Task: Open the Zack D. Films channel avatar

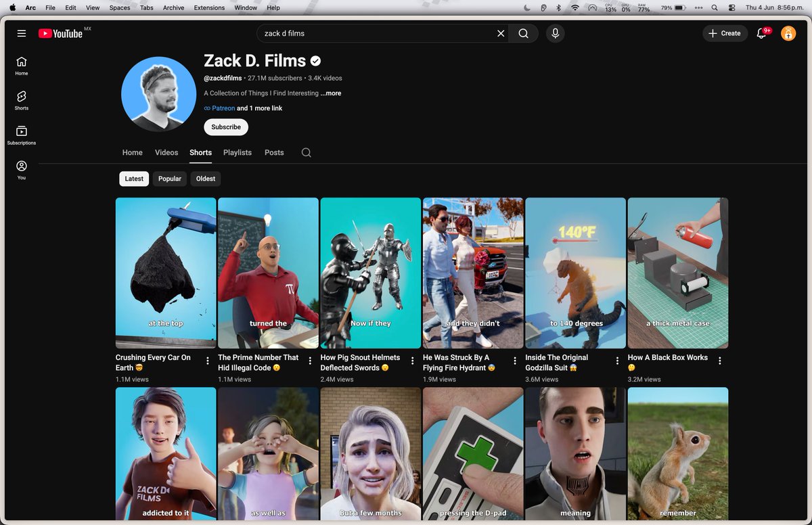Action: [x=158, y=94]
